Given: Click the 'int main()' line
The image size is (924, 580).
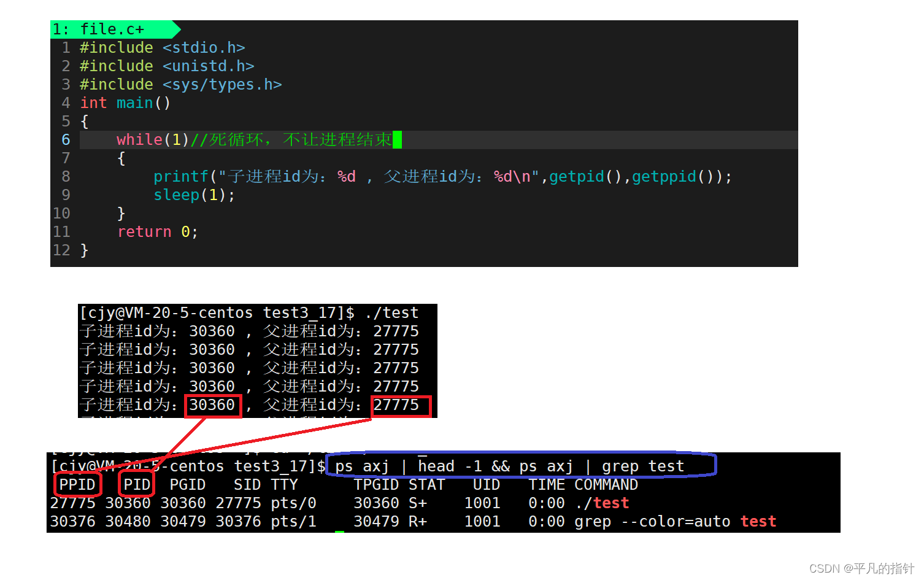Looking at the screenshot, I should click(125, 102).
